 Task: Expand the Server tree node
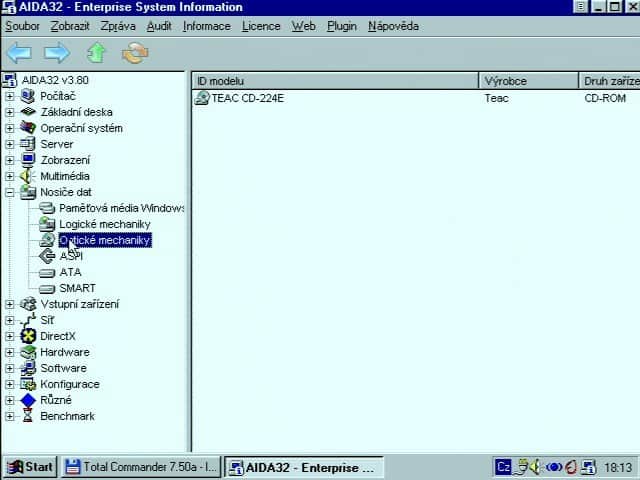pos(9,144)
